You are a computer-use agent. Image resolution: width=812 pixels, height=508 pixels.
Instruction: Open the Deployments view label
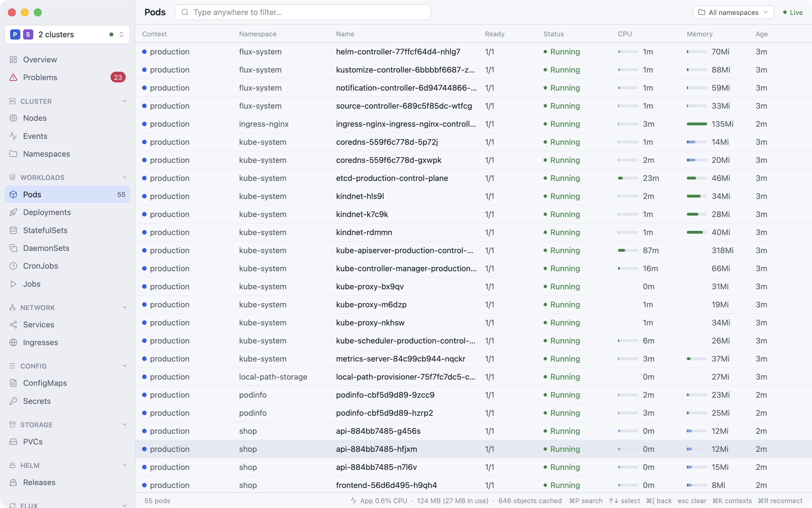coord(47,212)
